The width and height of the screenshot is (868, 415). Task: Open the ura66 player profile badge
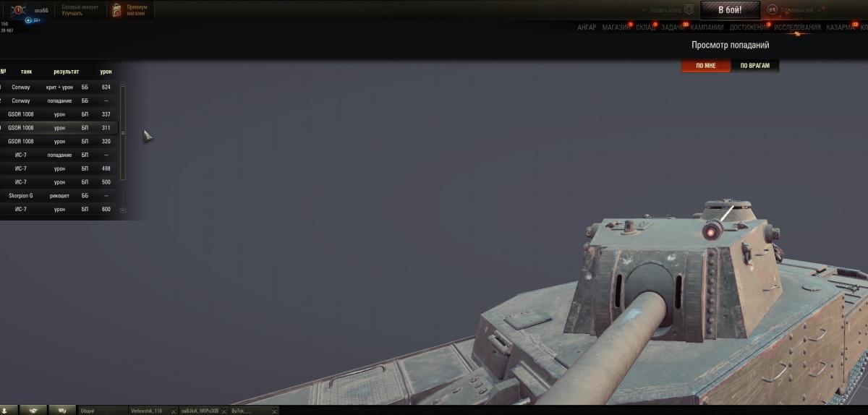[17, 9]
